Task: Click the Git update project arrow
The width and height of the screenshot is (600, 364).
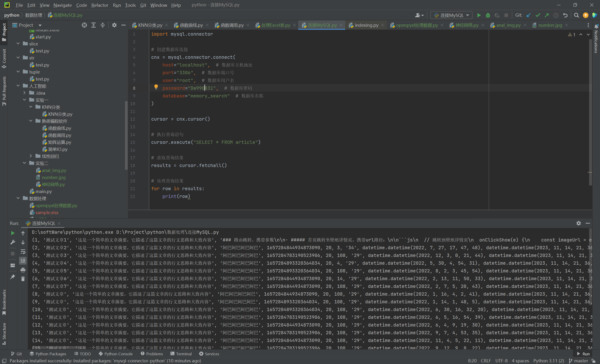Action: [x=529, y=15]
